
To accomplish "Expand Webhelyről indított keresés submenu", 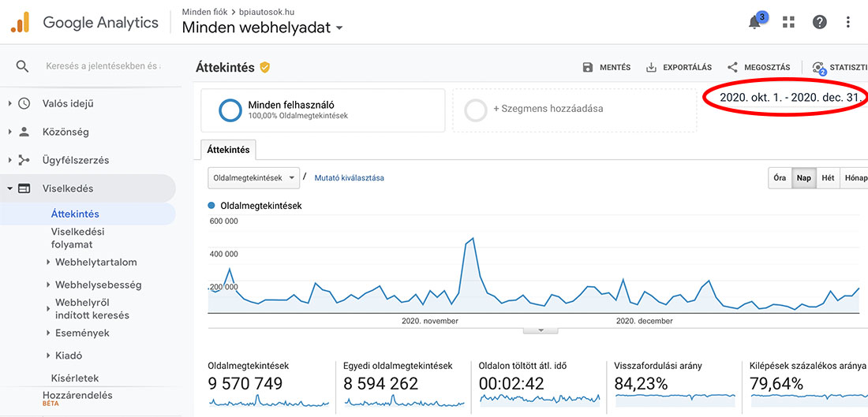I will coord(48,309).
